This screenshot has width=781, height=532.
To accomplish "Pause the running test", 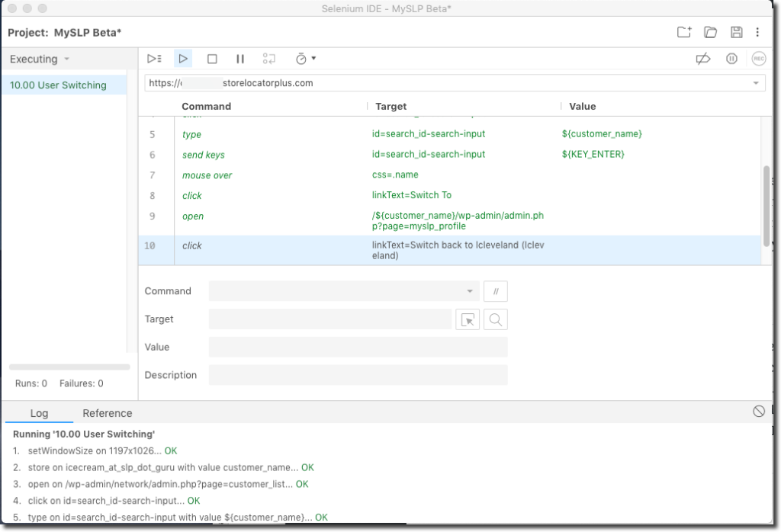I will [x=240, y=59].
